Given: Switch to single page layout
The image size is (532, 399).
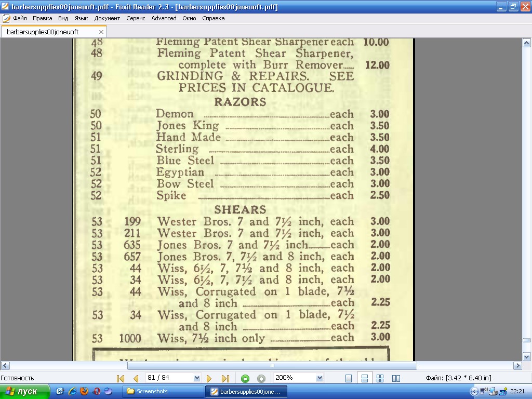Looking at the screenshot, I should 349,378.
